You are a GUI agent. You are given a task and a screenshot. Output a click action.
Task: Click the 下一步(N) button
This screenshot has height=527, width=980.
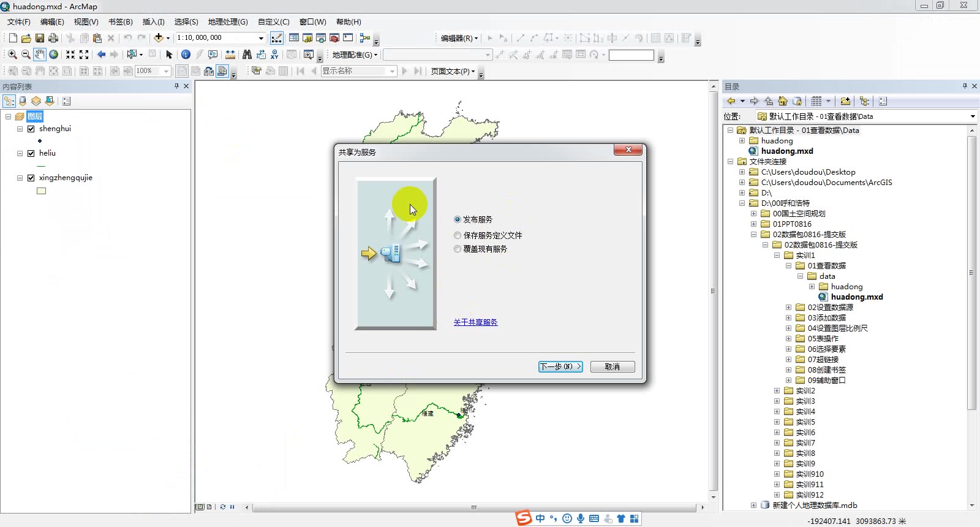(560, 366)
